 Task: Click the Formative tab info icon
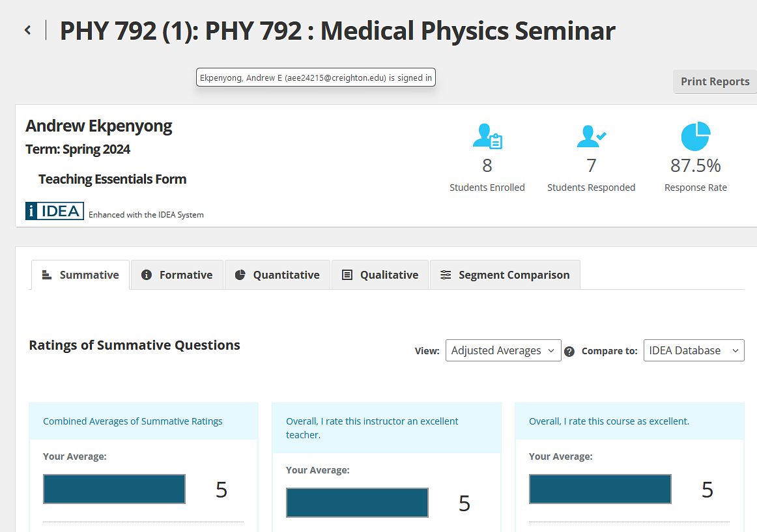(x=147, y=275)
